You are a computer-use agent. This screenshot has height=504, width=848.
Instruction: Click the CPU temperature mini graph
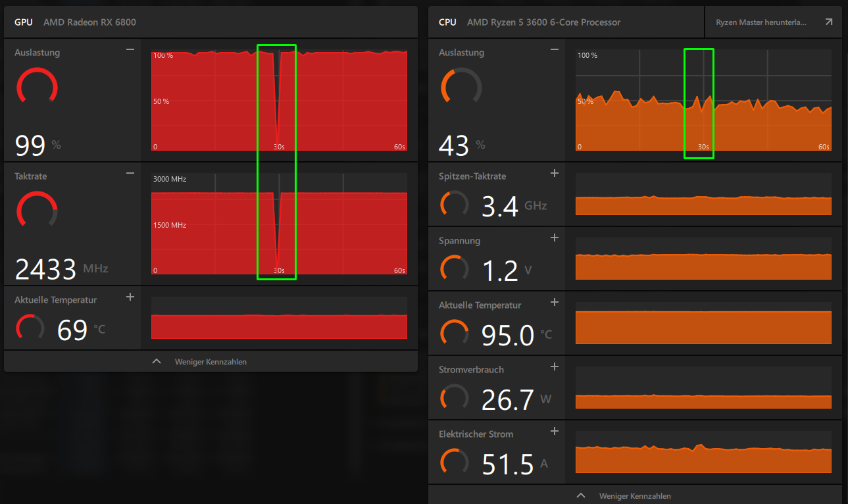click(x=703, y=323)
